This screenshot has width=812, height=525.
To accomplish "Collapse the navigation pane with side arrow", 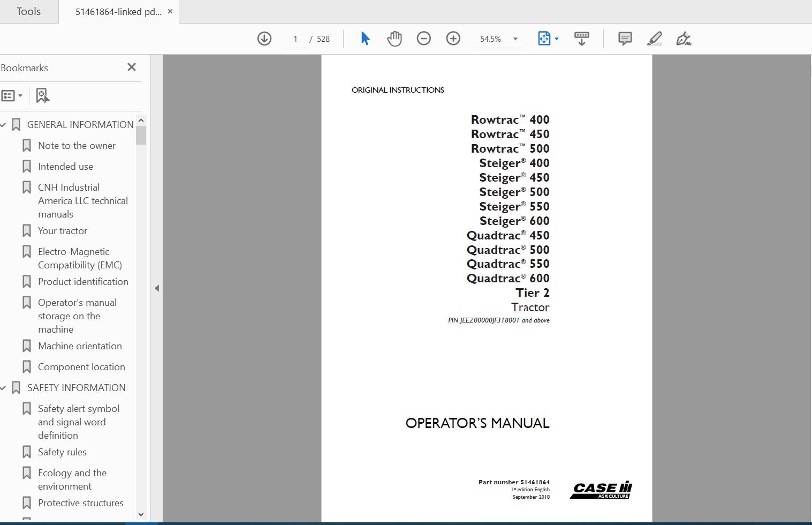I will click(157, 288).
